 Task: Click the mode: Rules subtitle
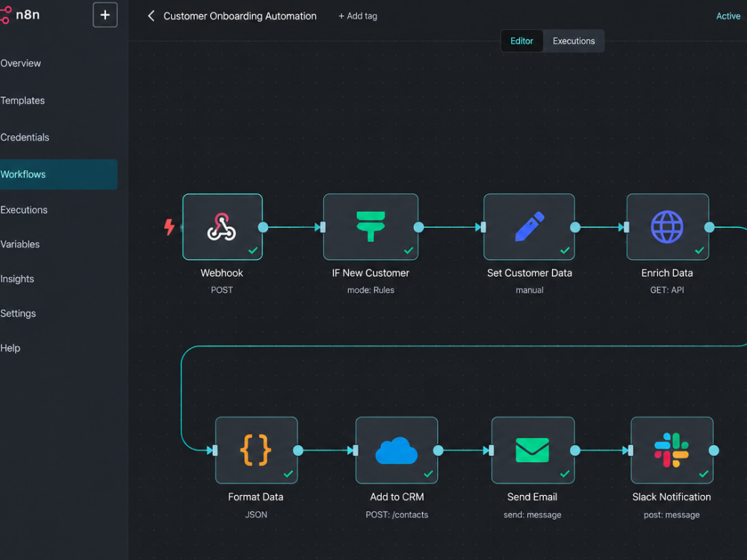click(x=371, y=290)
